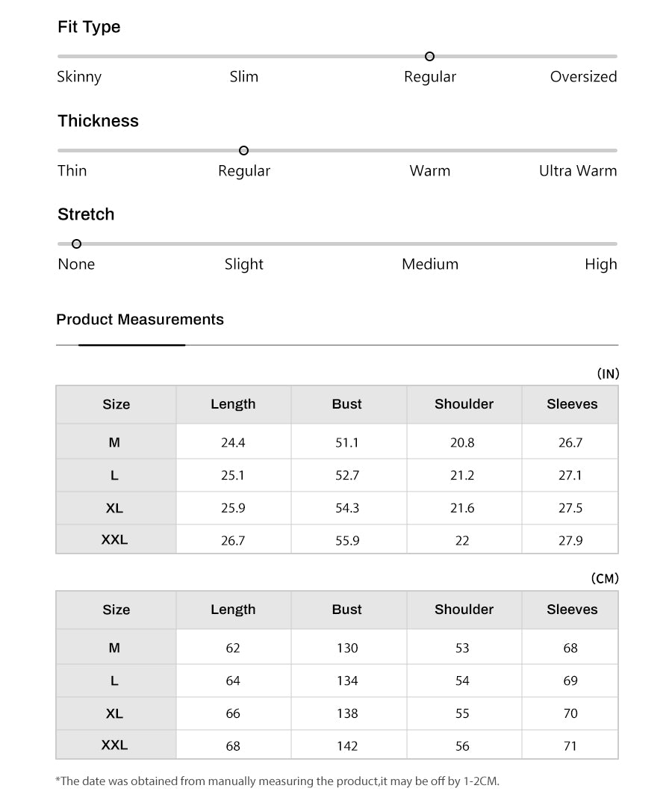Select the Thin thickness label
The height and width of the screenshot is (809, 672).
coord(72,171)
